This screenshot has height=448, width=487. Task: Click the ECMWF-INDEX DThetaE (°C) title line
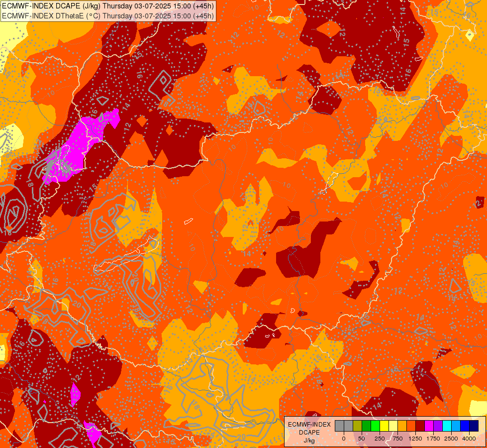click(108, 16)
